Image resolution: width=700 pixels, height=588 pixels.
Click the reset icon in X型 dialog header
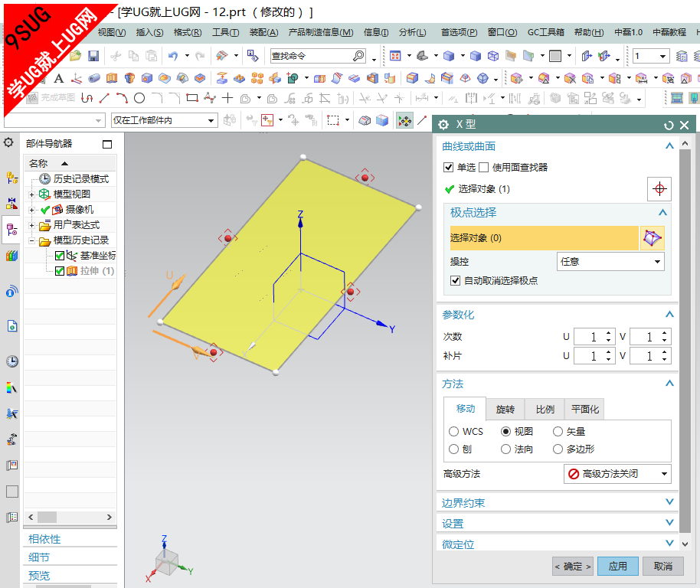click(669, 126)
